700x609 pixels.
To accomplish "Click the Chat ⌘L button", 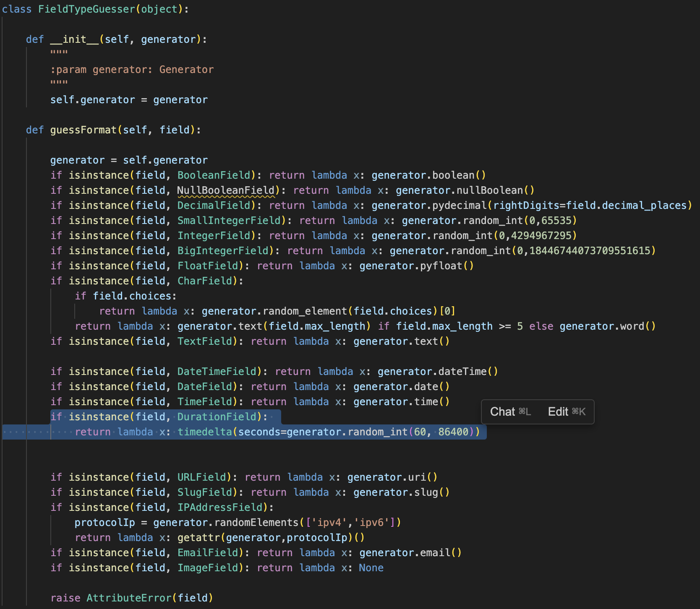I will pos(510,412).
